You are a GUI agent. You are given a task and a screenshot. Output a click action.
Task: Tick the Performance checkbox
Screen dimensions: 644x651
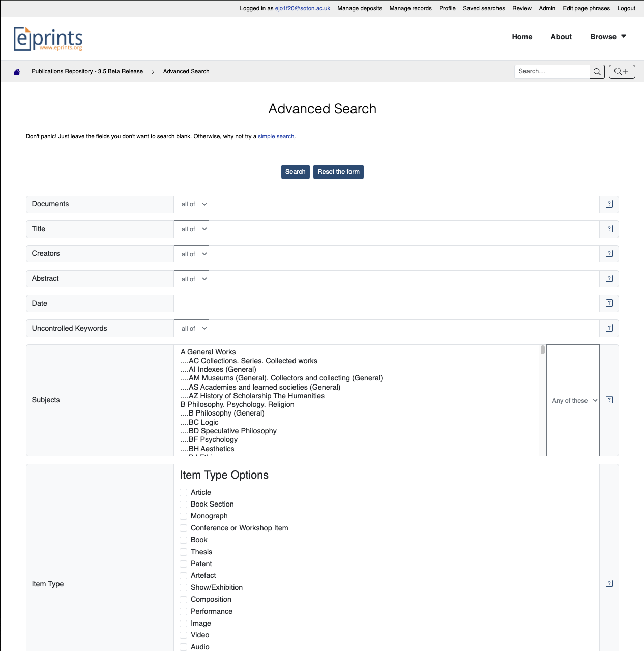coord(184,611)
